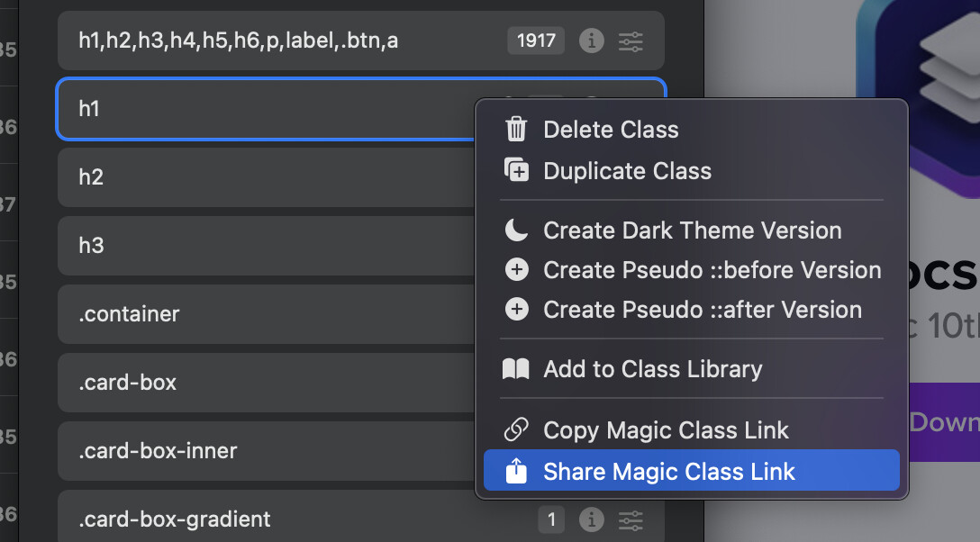
Task: Open sliders settings for .card-box-gradient class
Action: 631,519
